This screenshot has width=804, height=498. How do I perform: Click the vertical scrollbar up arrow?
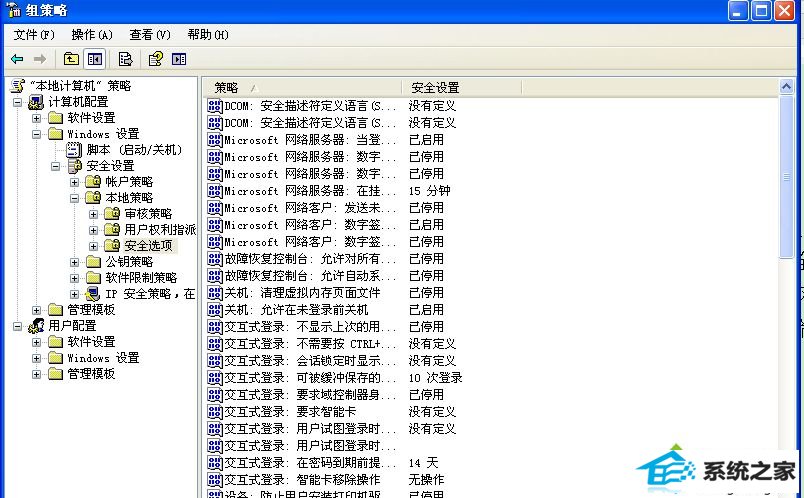[786, 87]
